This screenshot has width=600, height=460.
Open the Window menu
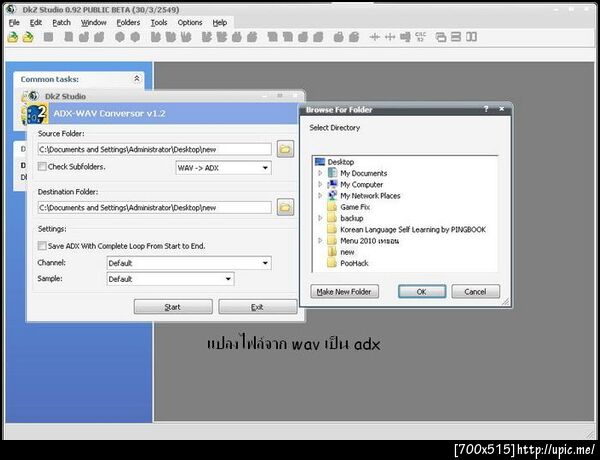[93, 23]
